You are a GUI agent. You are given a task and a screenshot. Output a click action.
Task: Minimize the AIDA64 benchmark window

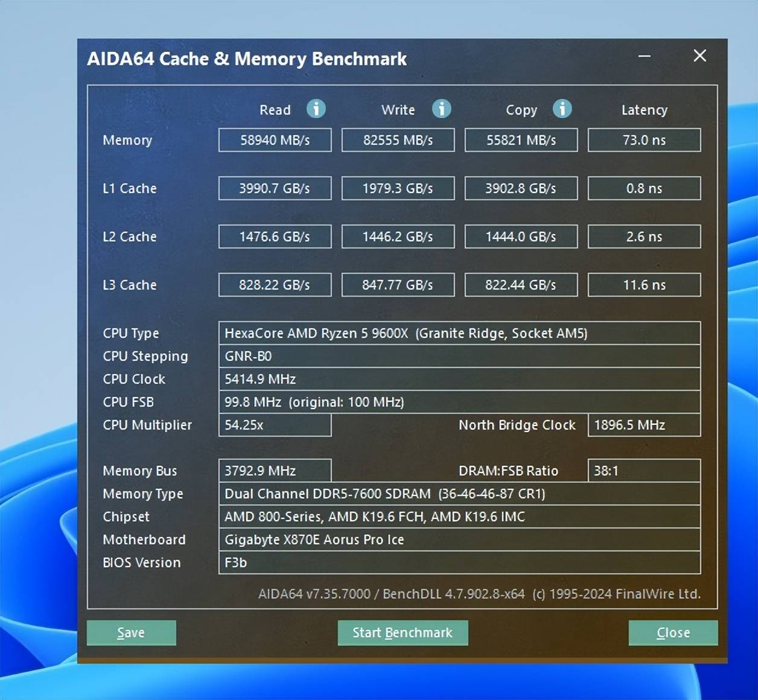pyautogui.click(x=645, y=56)
